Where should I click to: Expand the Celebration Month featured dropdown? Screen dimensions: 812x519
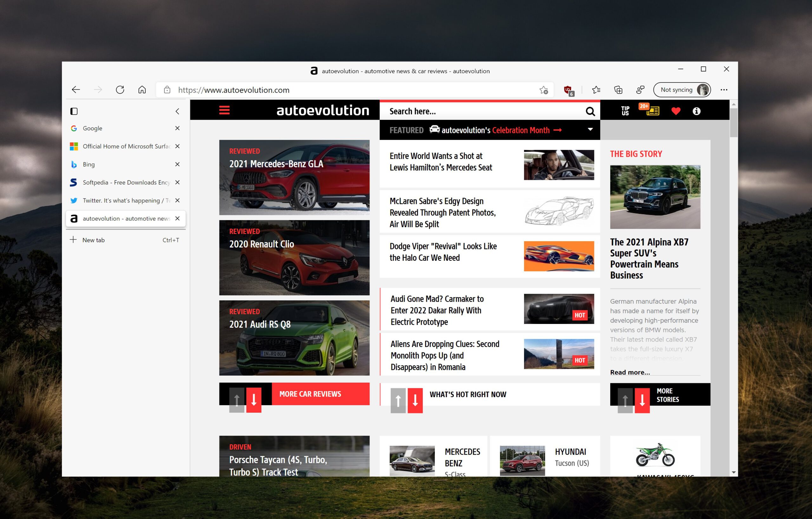(591, 129)
